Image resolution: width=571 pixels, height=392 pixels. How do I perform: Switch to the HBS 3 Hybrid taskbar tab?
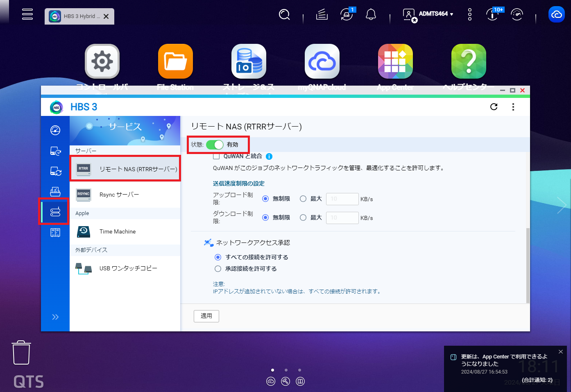point(79,16)
